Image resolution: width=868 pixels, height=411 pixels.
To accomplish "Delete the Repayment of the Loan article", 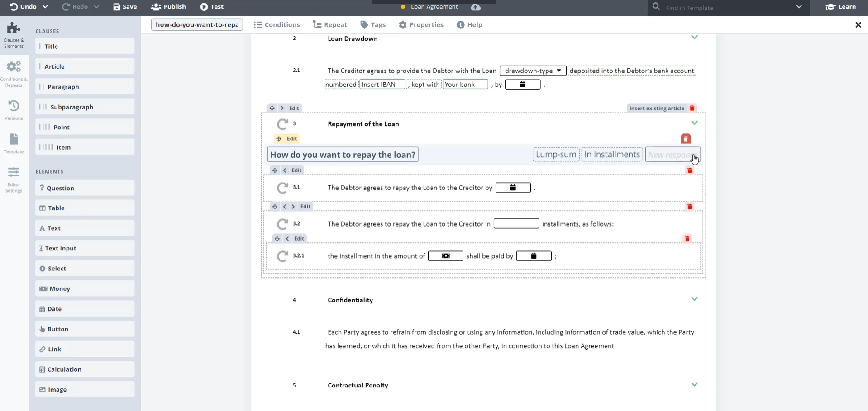I will [x=692, y=108].
